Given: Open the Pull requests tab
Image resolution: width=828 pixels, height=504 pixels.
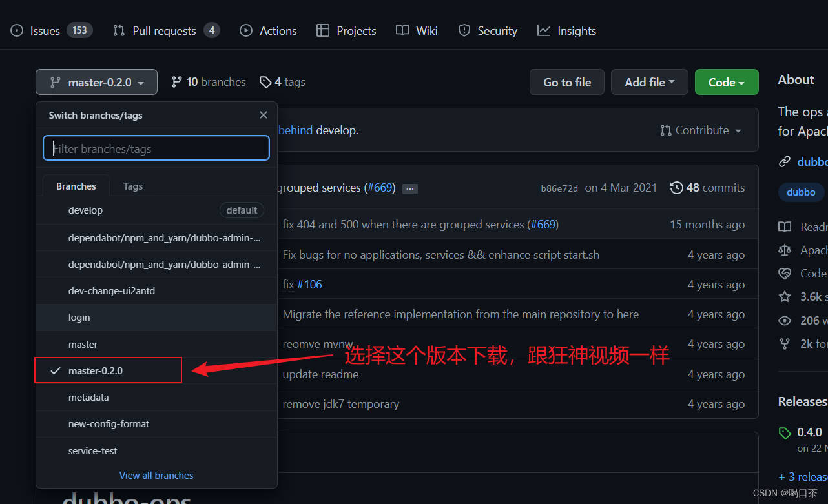Looking at the screenshot, I should pos(166,30).
